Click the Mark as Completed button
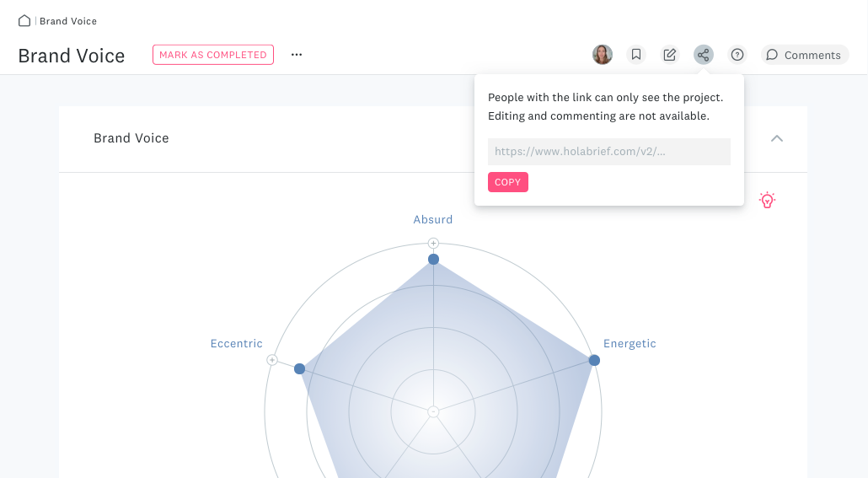This screenshot has height=478, width=868. coord(213,55)
